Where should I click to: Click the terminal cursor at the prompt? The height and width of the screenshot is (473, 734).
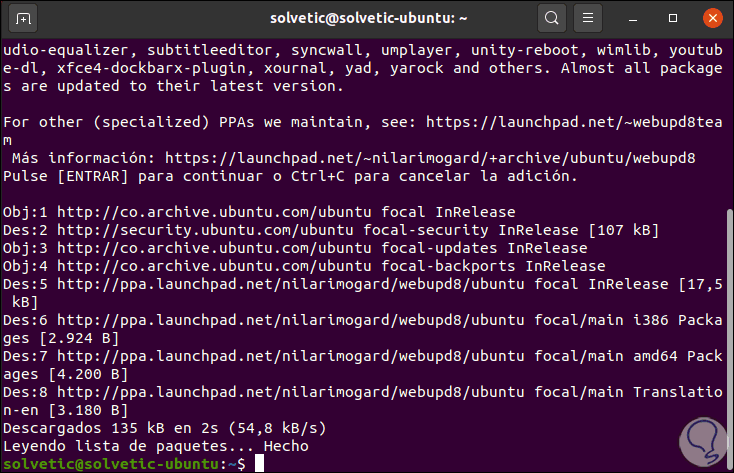pyautogui.click(x=259, y=463)
